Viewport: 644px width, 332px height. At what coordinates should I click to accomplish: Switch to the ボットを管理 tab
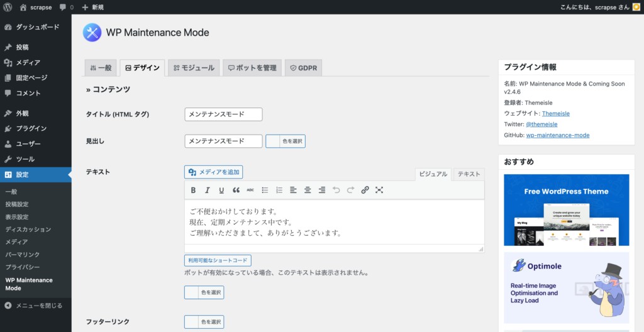click(x=252, y=68)
